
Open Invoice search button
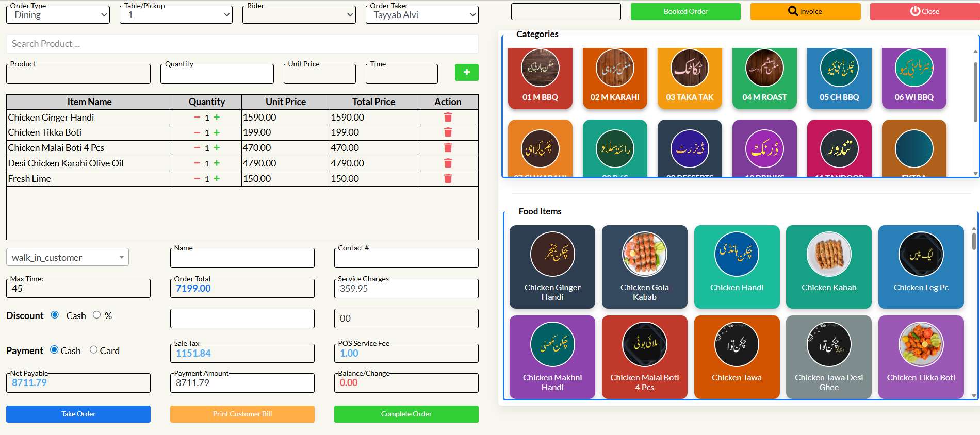click(805, 11)
